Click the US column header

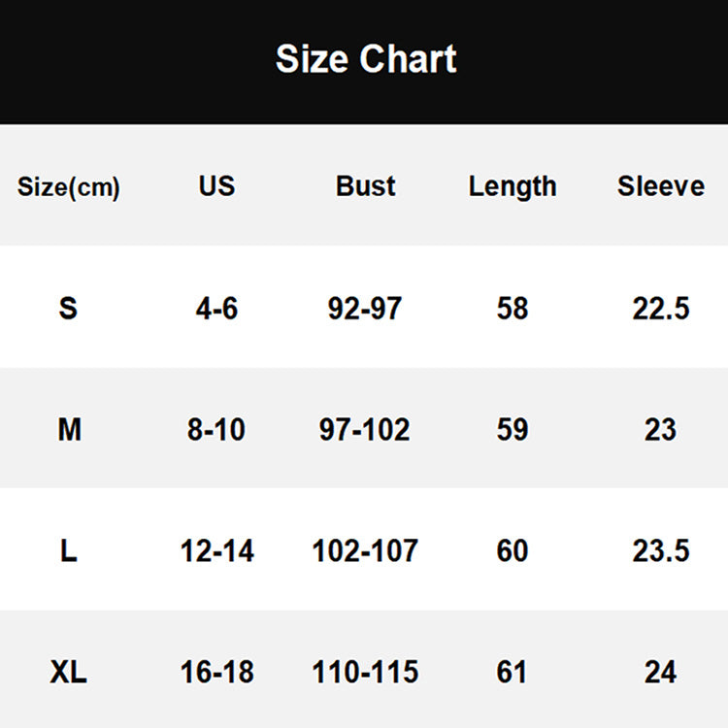(216, 185)
